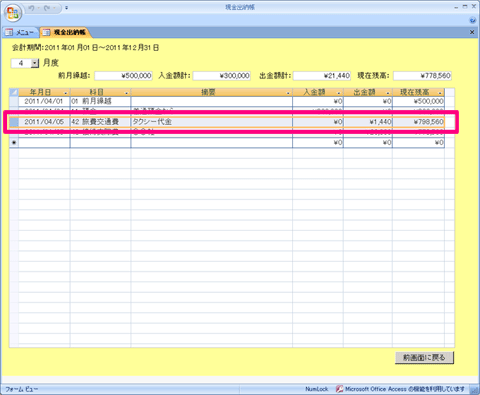Open the Access Help question mark icon
Image resolution: width=480 pixels, height=395 pixels.
(x=473, y=20)
